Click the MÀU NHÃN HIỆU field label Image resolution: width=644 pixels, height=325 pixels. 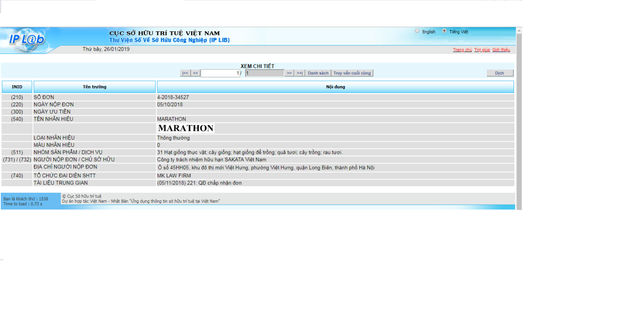pyautogui.click(x=54, y=145)
